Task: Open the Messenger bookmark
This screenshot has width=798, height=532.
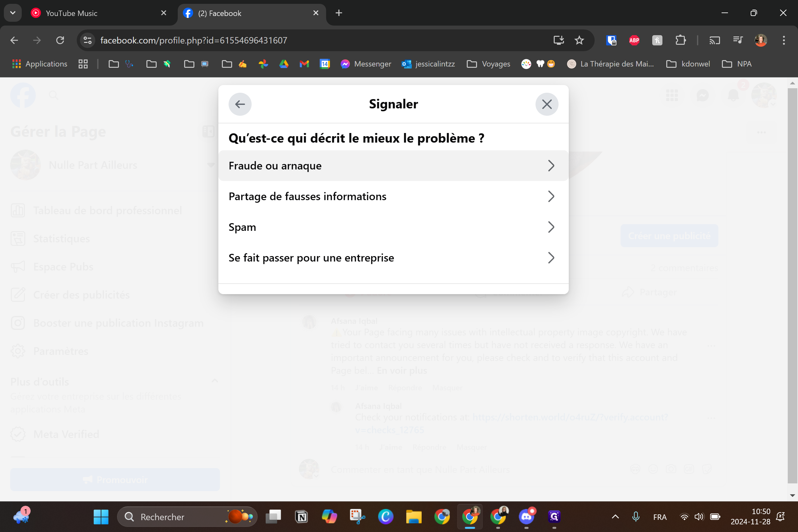Action: pos(366,64)
